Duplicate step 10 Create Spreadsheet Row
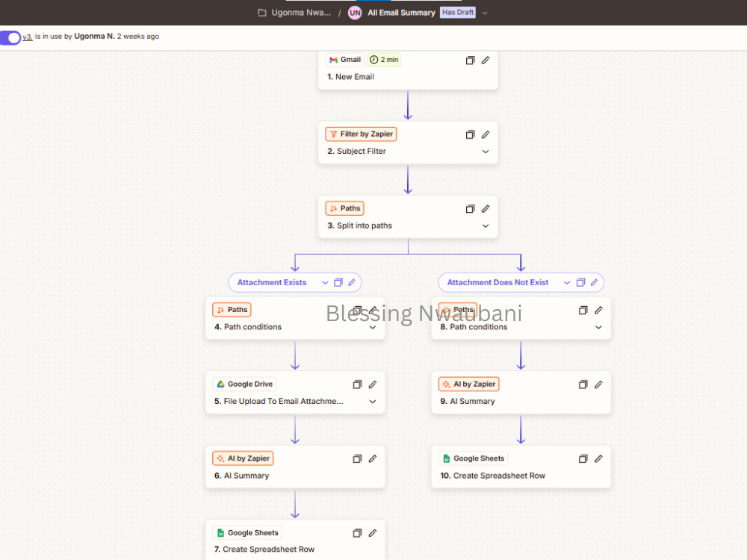This screenshot has height=560, width=747. click(583, 459)
